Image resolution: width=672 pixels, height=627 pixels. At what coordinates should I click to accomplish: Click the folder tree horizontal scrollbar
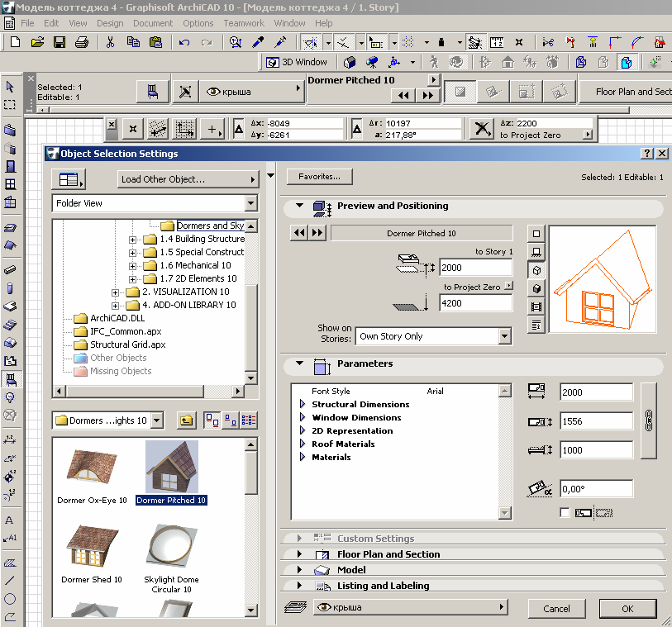coord(148,391)
